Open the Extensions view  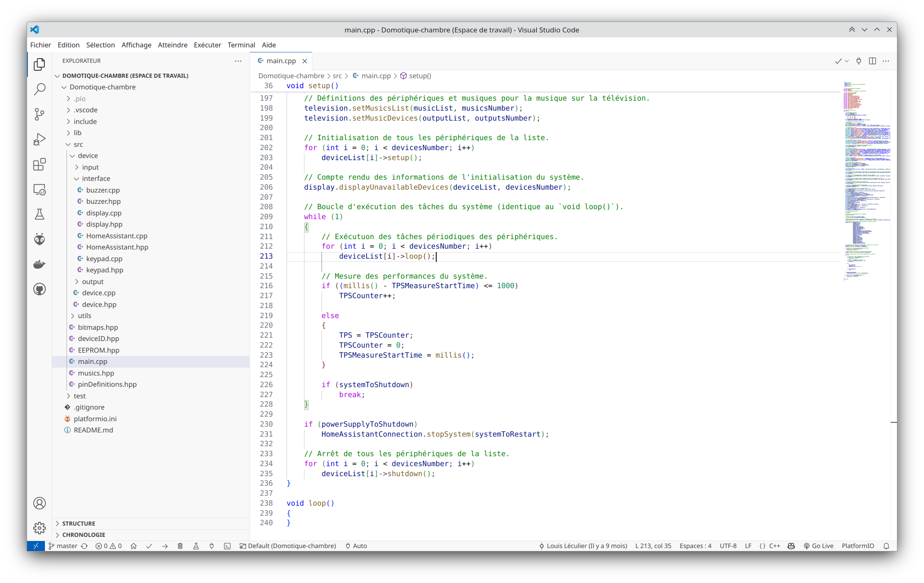coord(40,165)
